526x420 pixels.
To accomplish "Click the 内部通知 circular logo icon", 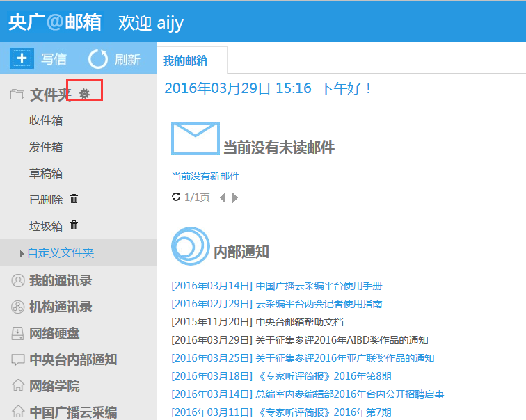I will (191, 246).
